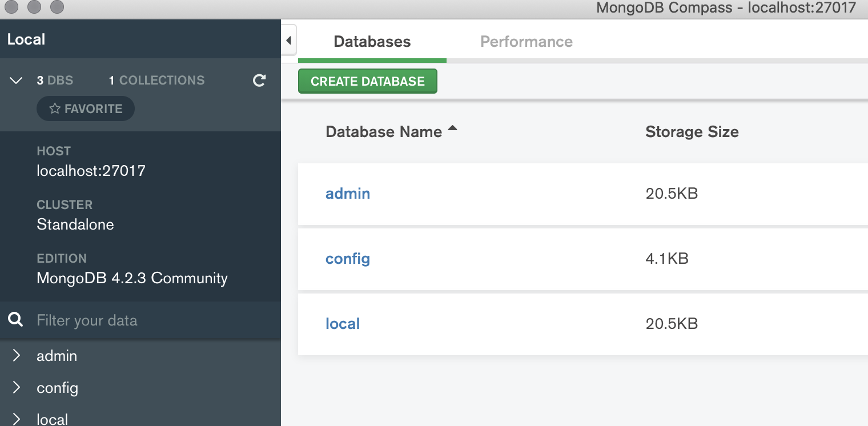This screenshot has height=426, width=868.
Task: Click the 3 DBS count
Action: 55,81
